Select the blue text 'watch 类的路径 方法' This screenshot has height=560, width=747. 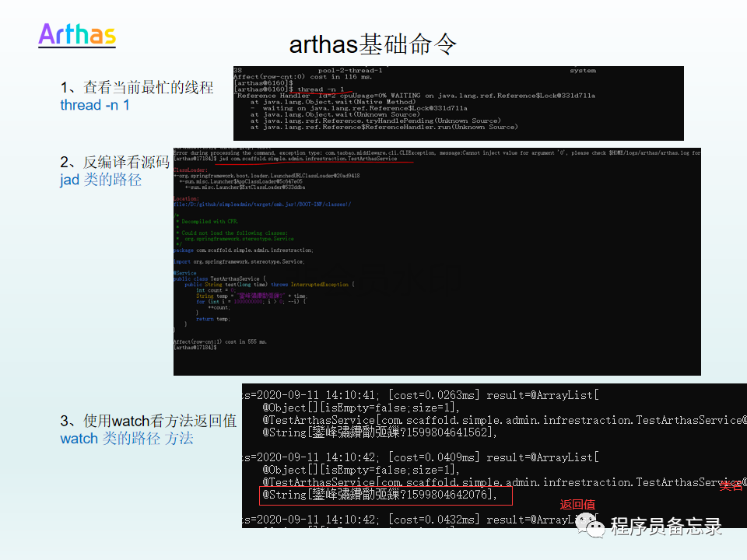tap(127, 439)
